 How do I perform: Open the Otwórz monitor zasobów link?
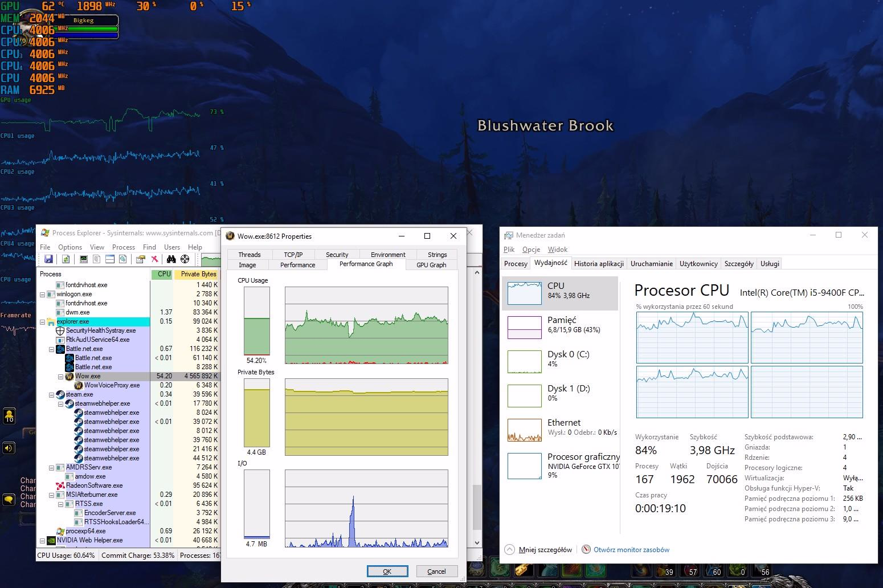(x=631, y=550)
